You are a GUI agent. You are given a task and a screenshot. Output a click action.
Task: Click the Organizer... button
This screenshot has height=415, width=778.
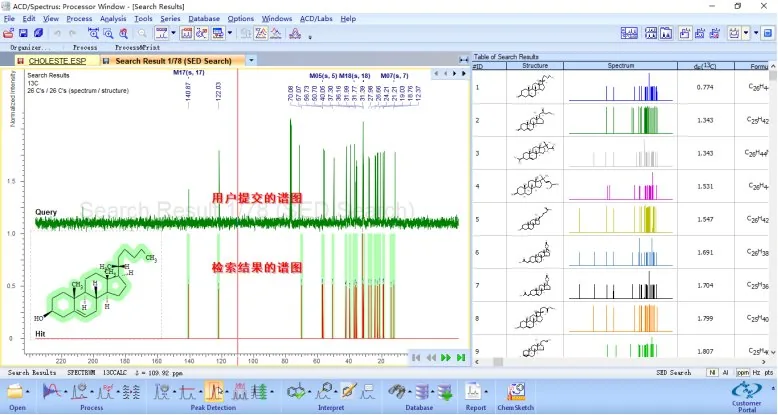30,48
